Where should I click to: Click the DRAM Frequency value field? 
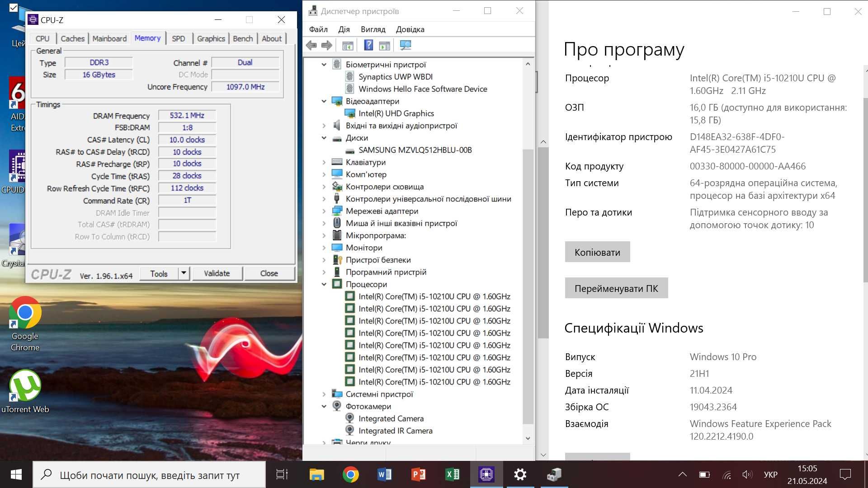pos(187,116)
